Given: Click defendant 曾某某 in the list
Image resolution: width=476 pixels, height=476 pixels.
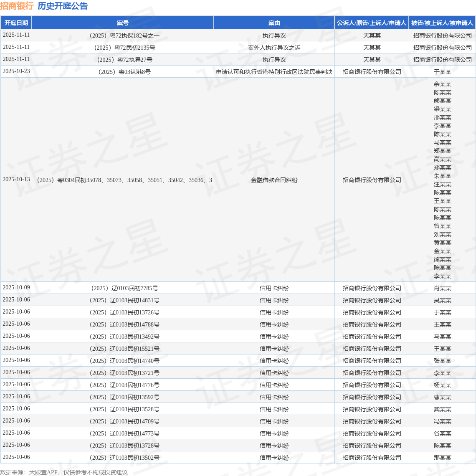Looking at the screenshot, I should tap(442, 226).
